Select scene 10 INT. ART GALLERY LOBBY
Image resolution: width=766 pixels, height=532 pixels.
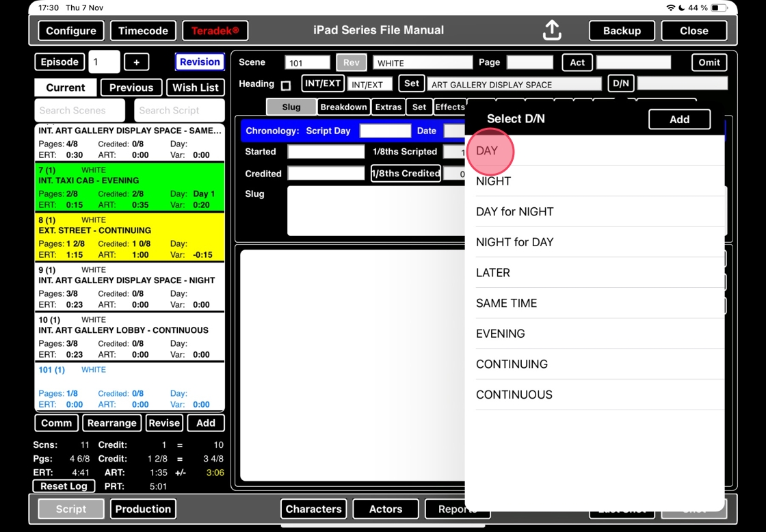click(129, 336)
